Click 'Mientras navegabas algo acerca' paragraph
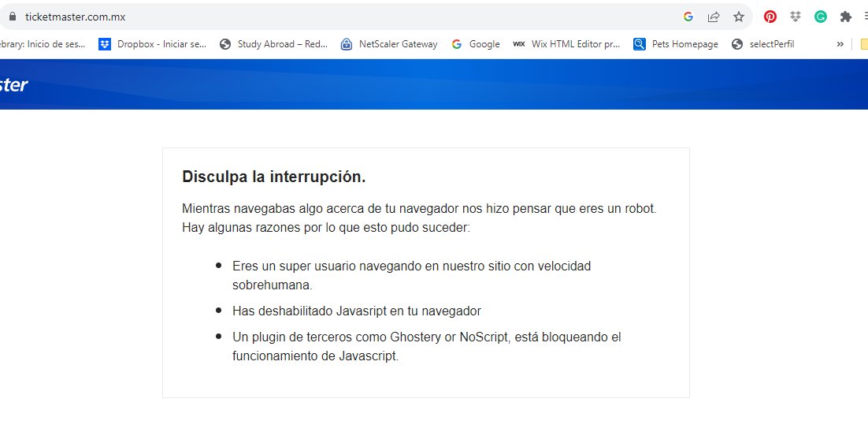The height and width of the screenshot is (447, 868). pyautogui.click(x=419, y=218)
